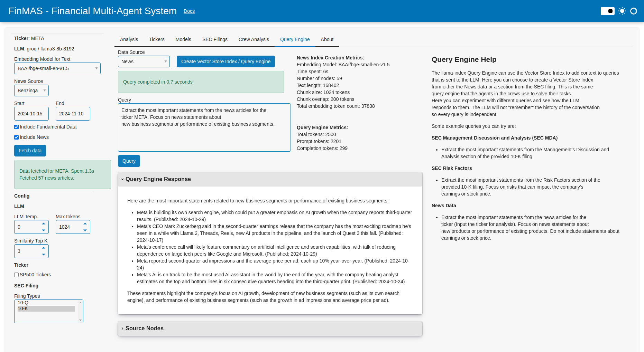Collapse the Query Engine Response section
Viewport: 644px width, 352px height.
(270, 179)
